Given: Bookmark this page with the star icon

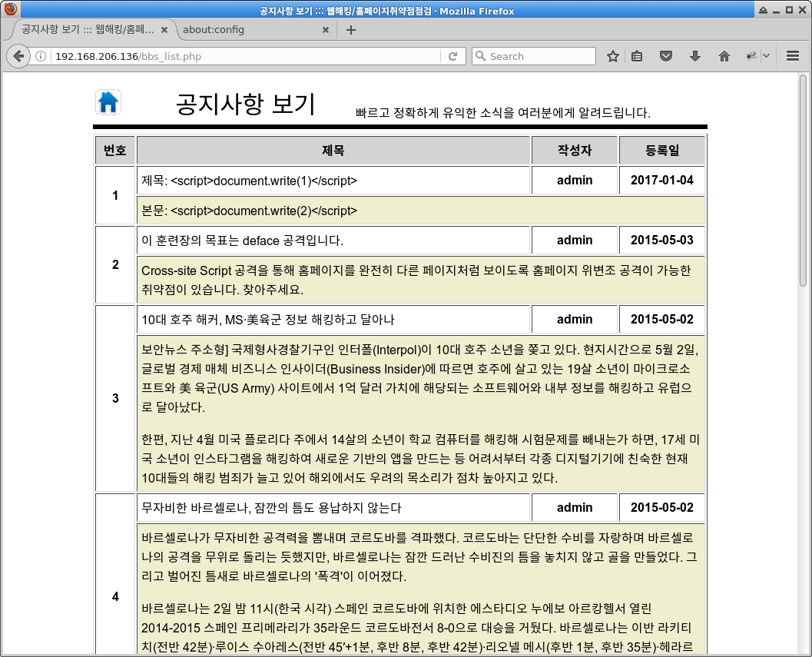Looking at the screenshot, I should [612, 56].
